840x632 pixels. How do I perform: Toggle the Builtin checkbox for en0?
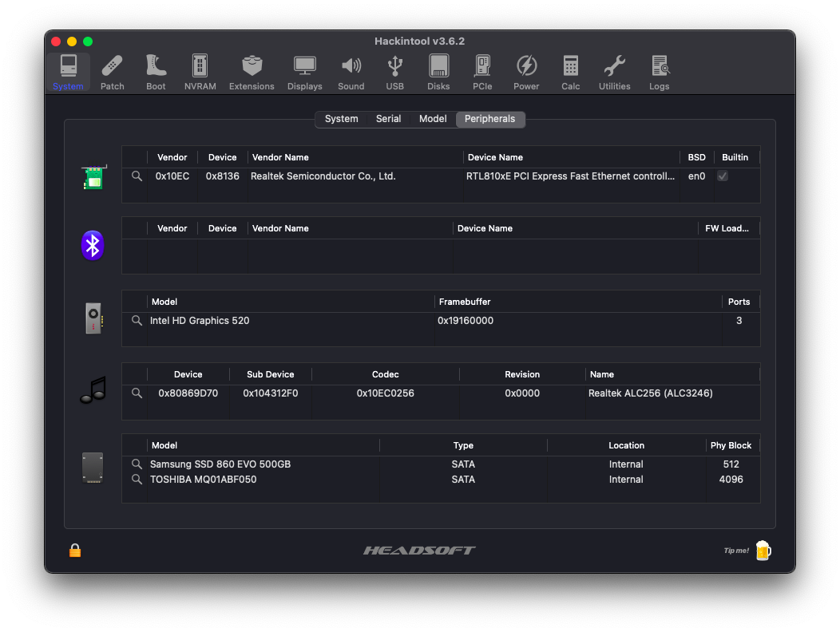pyautogui.click(x=723, y=176)
